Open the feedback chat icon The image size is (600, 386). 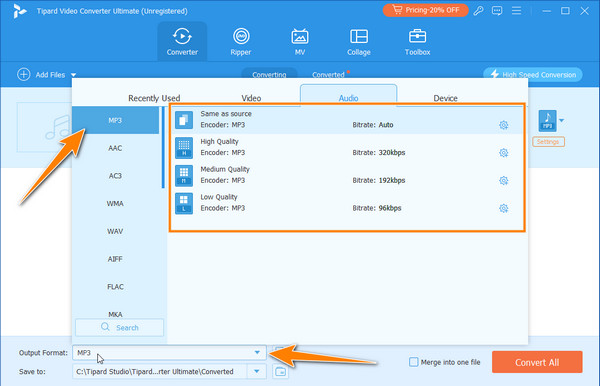497,11
